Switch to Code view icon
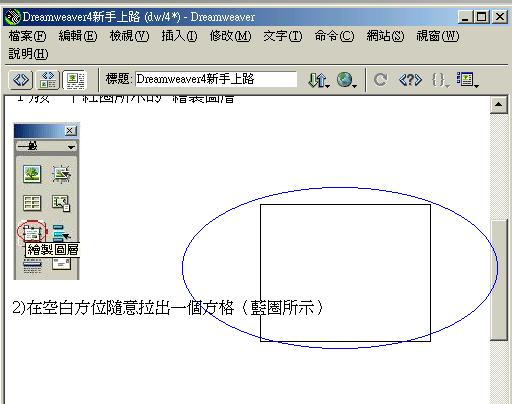Viewport: 512px width, 404px height. click(x=21, y=80)
